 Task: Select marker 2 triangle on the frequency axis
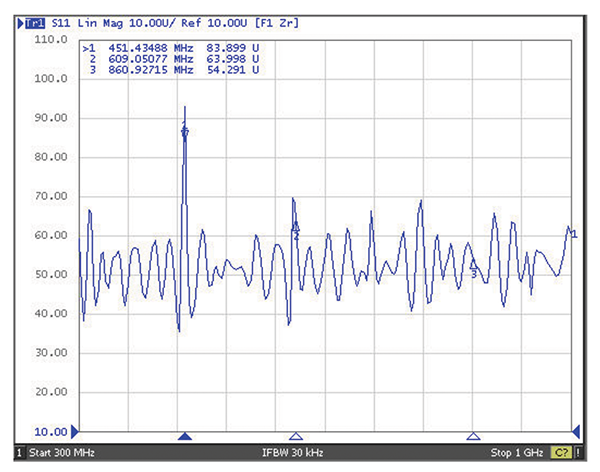tap(295, 437)
